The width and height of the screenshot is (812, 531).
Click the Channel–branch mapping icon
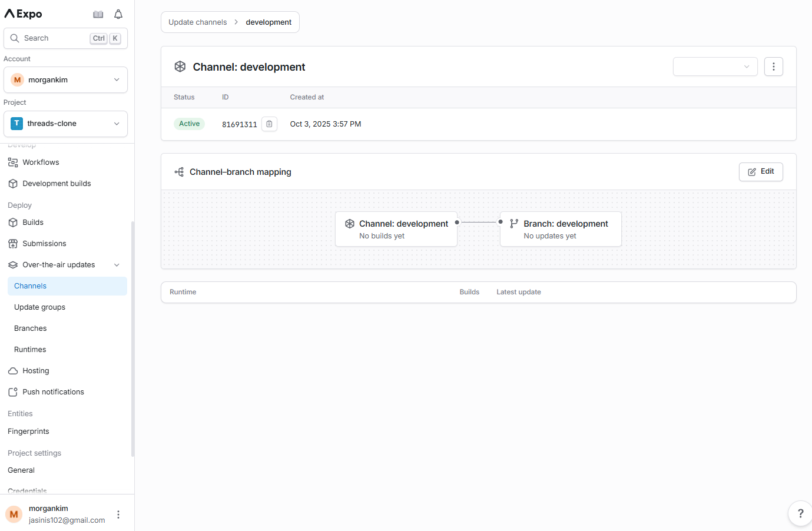point(179,172)
